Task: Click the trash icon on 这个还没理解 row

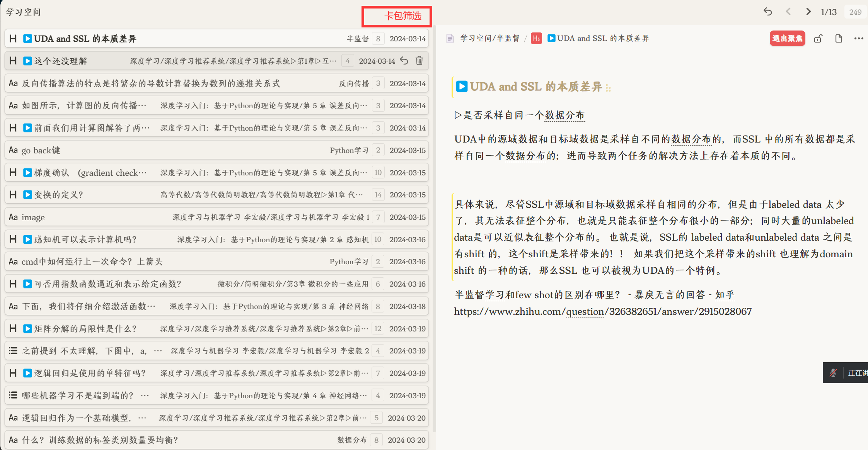Action: [x=419, y=61]
